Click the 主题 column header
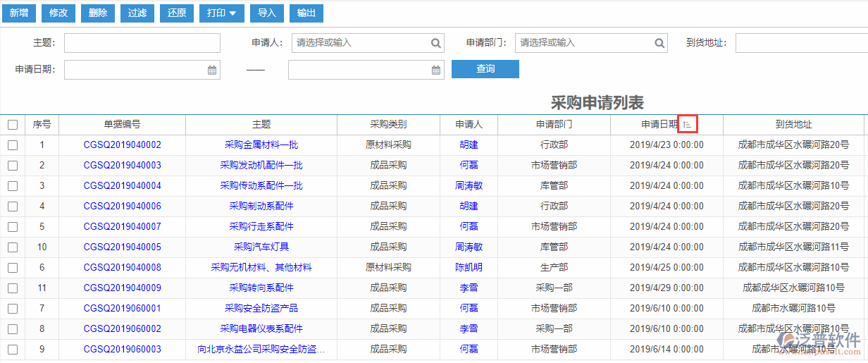This screenshot has height=363, width=868. pos(261,125)
